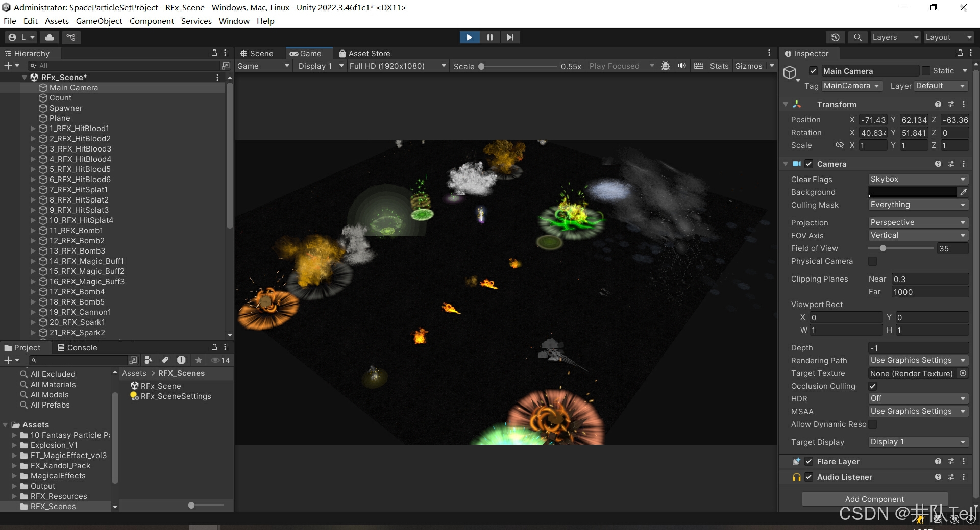
Task: Disable the Audio Listener component checkbox
Action: point(809,477)
